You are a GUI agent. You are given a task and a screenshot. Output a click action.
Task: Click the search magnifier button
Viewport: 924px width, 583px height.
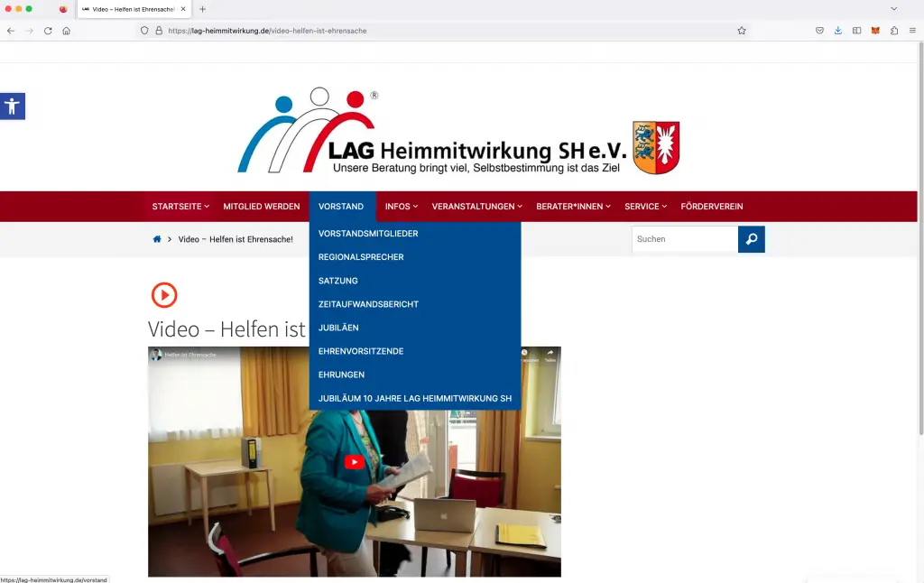click(751, 239)
